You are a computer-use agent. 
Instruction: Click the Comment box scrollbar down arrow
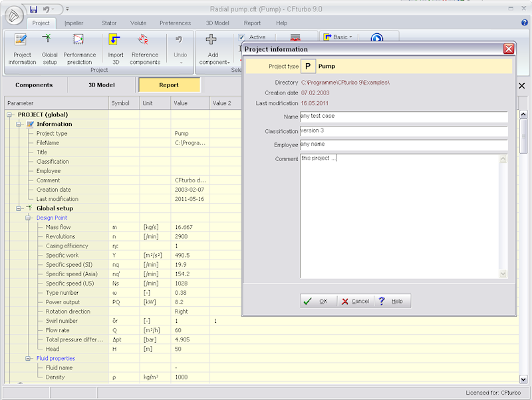coord(503,274)
